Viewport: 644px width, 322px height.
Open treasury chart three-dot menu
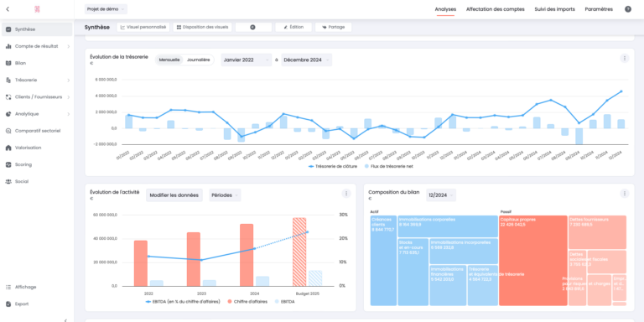(624, 59)
